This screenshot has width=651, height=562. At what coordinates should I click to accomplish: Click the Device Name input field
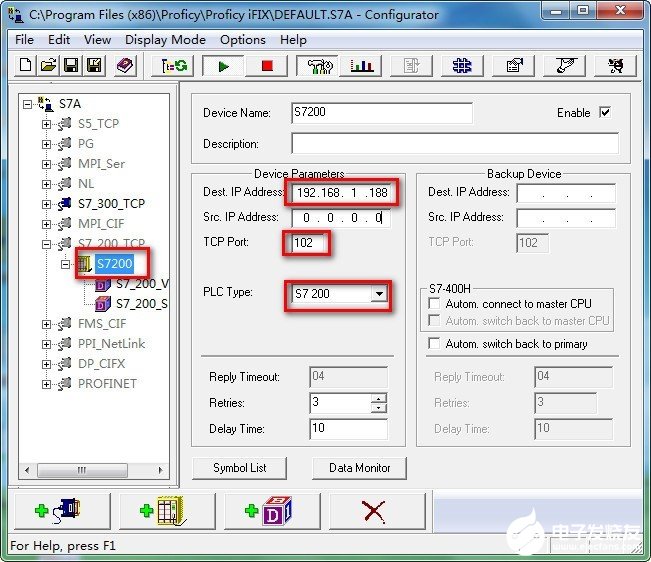(x=380, y=112)
